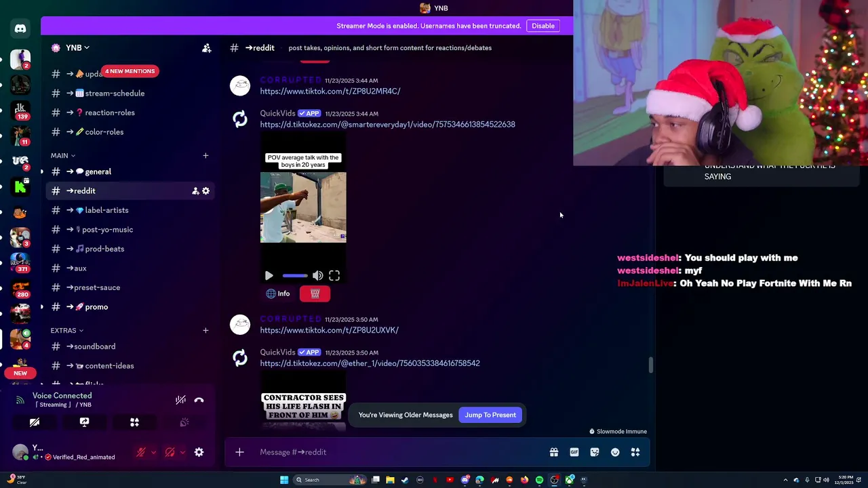Collapse the MAIN category

click(63, 156)
